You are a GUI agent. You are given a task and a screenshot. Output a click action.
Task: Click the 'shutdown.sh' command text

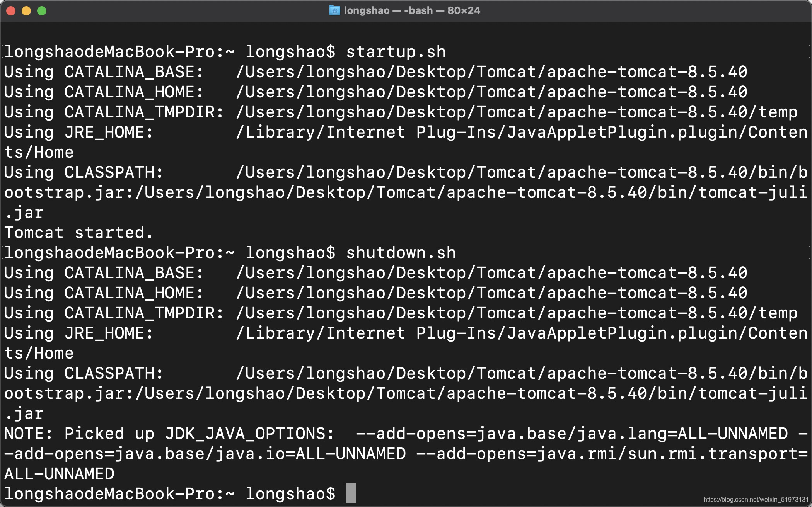[401, 253]
